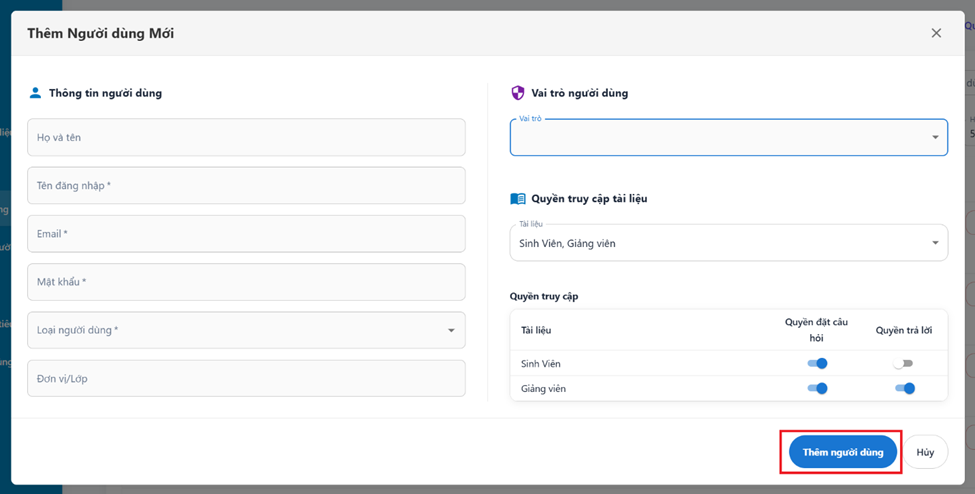Disable Quyền đặt câu hỏi for Sinh Viên
The image size is (975, 494).
tap(817, 364)
